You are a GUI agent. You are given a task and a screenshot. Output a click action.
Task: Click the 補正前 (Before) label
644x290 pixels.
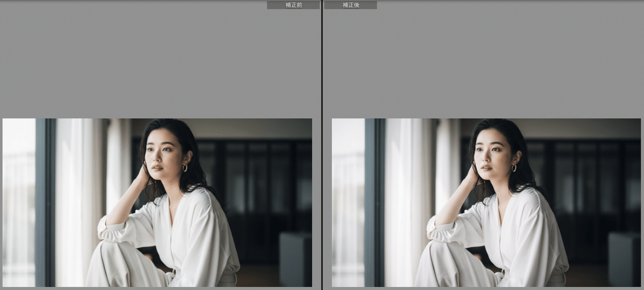293,5
